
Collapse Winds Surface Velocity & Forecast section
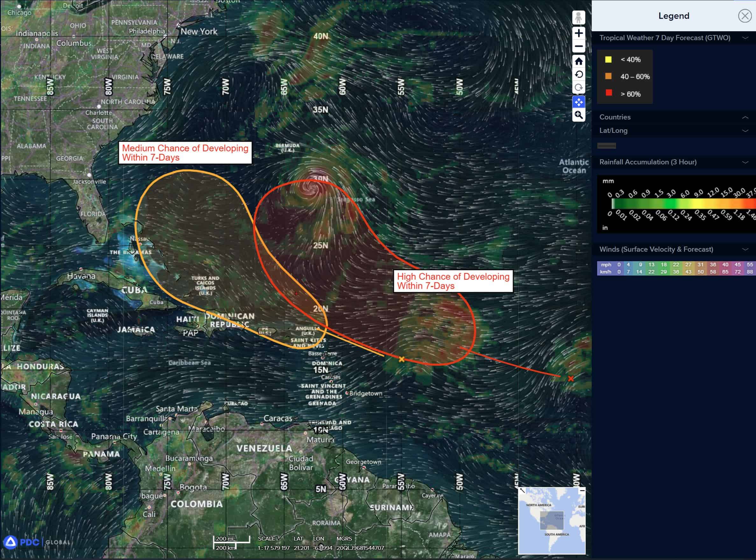click(745, 249)
